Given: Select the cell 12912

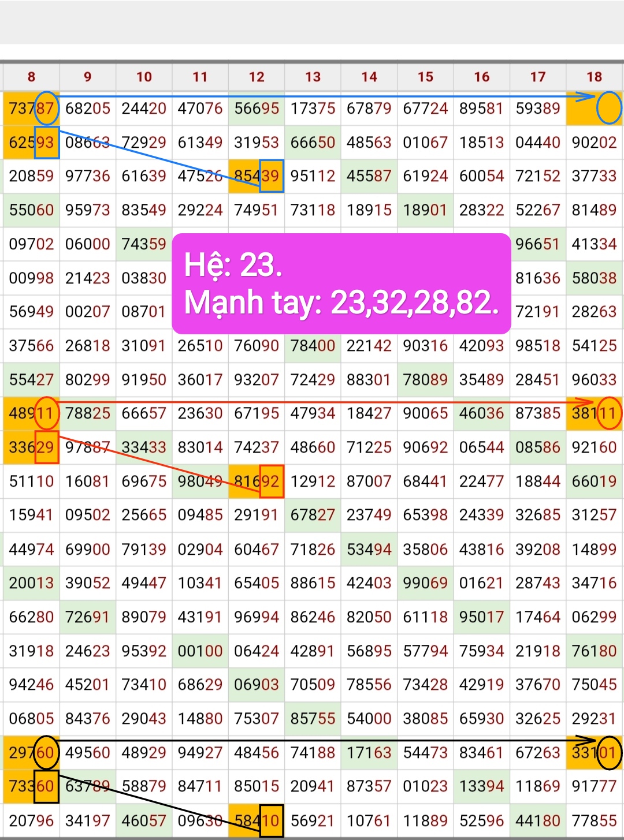Looking at the screenshot, I should [313, 481].
